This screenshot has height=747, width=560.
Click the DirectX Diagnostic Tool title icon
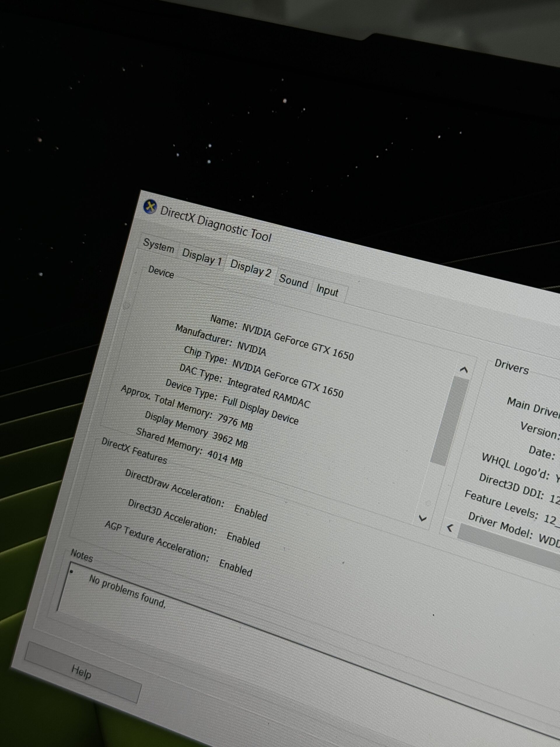pos(150,207)
